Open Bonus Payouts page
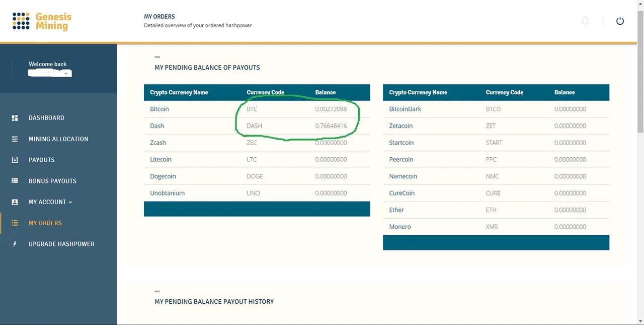 pos(52,181)
